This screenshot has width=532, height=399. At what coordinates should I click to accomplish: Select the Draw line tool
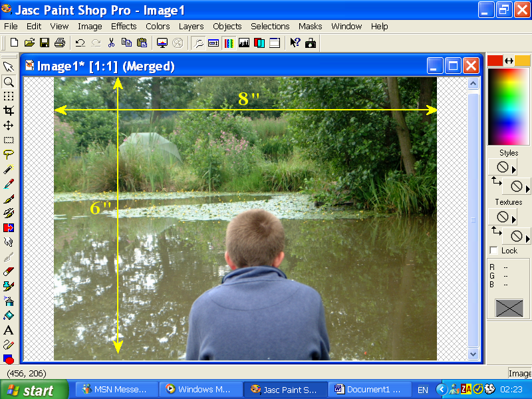(9, 344)
